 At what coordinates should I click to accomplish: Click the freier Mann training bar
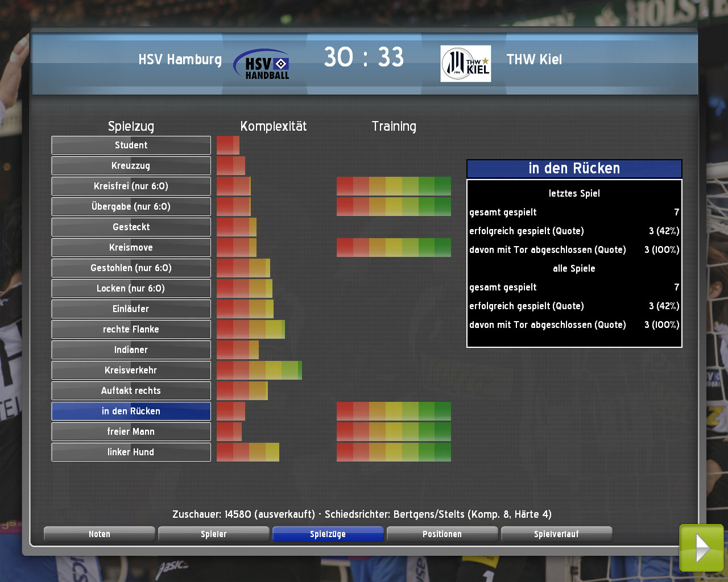394,432
